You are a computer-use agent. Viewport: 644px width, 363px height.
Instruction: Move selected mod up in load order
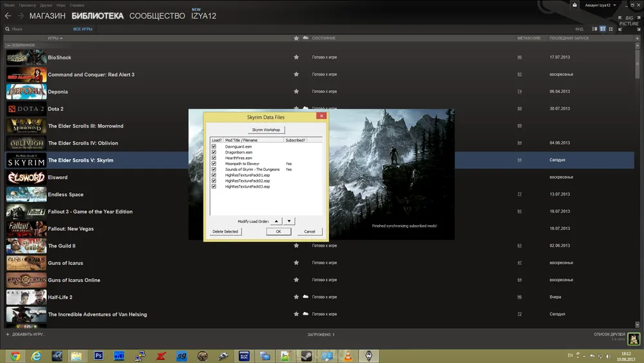point(276,221)
